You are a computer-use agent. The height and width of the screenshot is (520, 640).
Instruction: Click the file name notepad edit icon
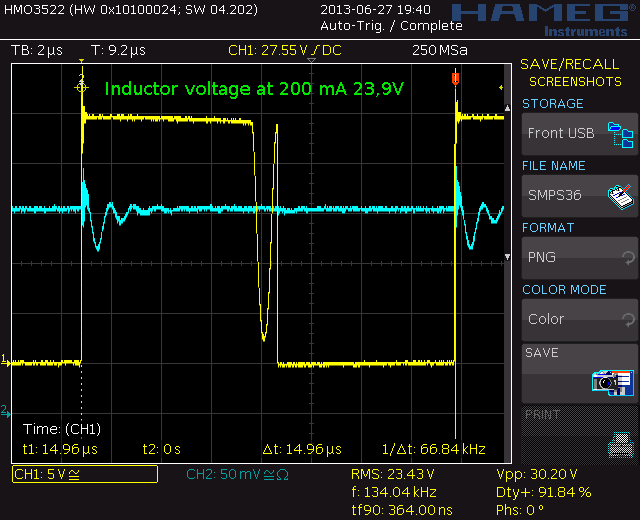(621, 195)
